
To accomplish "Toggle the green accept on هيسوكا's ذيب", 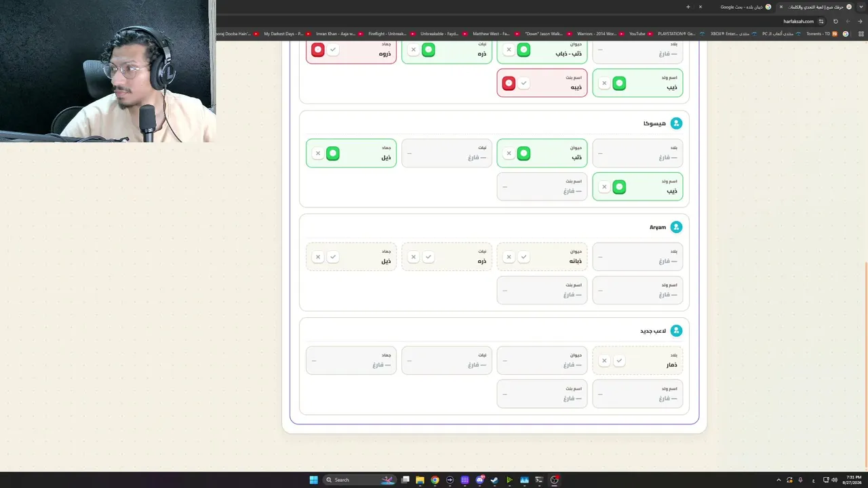I will 619,186.
